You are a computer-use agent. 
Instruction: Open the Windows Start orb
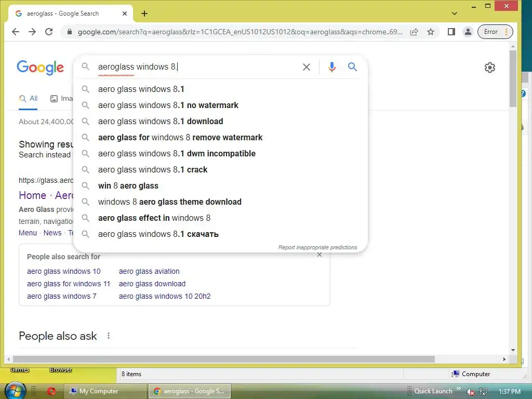coord(14,391)
